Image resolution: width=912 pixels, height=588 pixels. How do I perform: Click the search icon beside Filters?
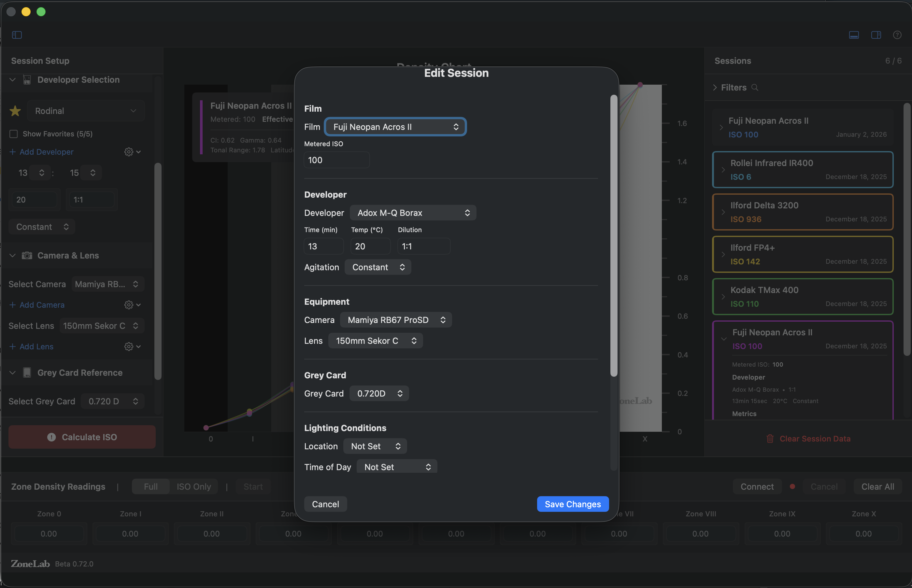[755, 88]
